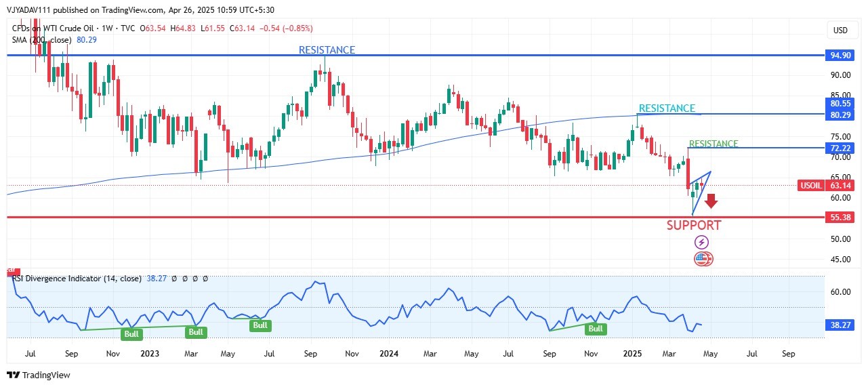Click the 72.22 resistance price label
This screenshot has width=868, height=387.
(x=840, y=148)
